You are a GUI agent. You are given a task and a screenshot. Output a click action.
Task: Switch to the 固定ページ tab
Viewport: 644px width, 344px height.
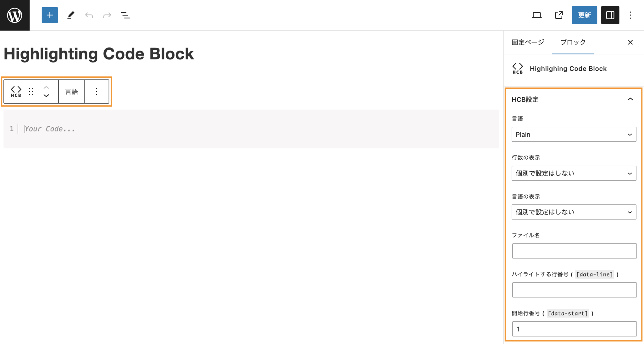pyautogui.click(x=527, y=42)
